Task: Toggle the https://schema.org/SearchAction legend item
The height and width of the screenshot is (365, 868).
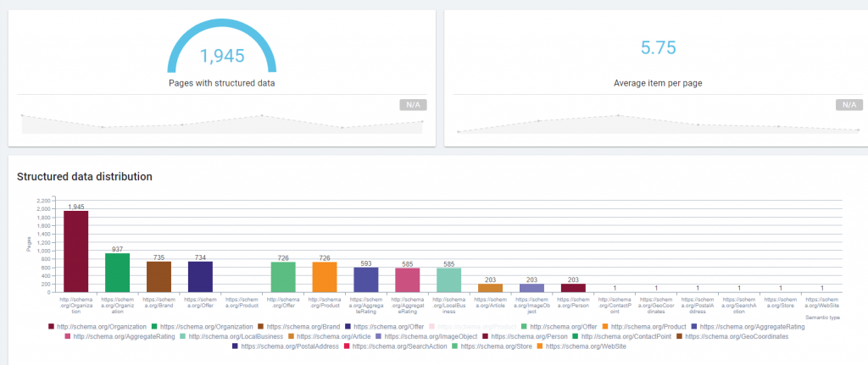Action: click(x=392, y=346)
